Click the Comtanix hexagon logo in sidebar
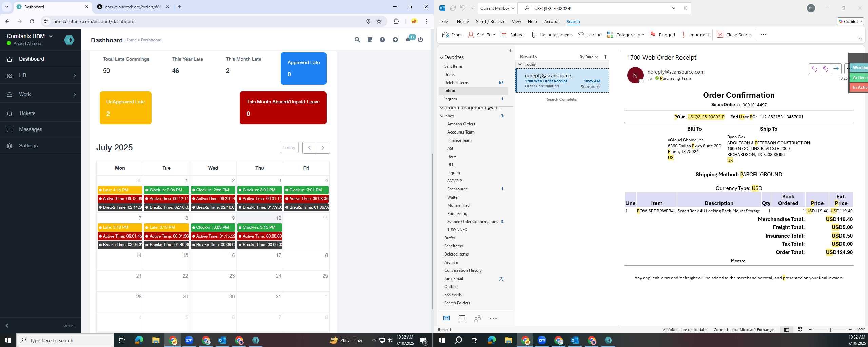 coord(69,40)
